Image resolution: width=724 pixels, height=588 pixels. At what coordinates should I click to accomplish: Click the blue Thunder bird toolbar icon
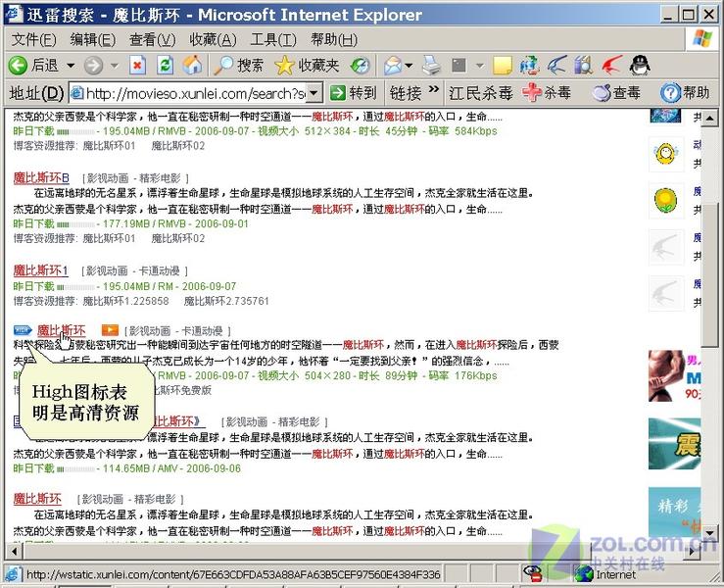pos(556,65)
